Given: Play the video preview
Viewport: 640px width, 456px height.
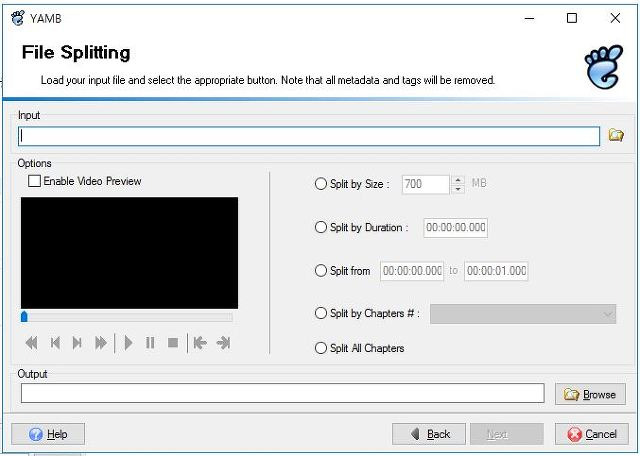Looking at the screenshot, I should (x=128, y=343).
